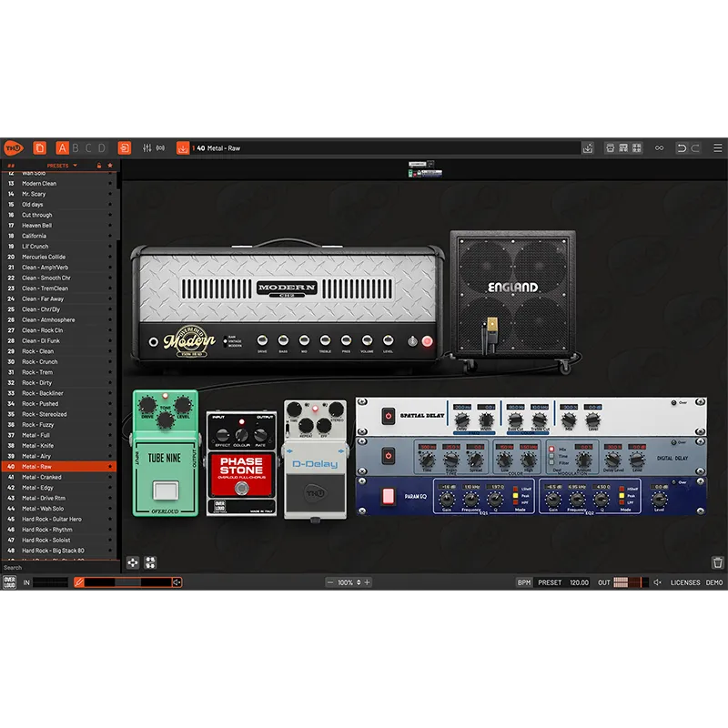Click the preset Search field
The width and height of the screenshot is (728, 728).
(60, 567)
